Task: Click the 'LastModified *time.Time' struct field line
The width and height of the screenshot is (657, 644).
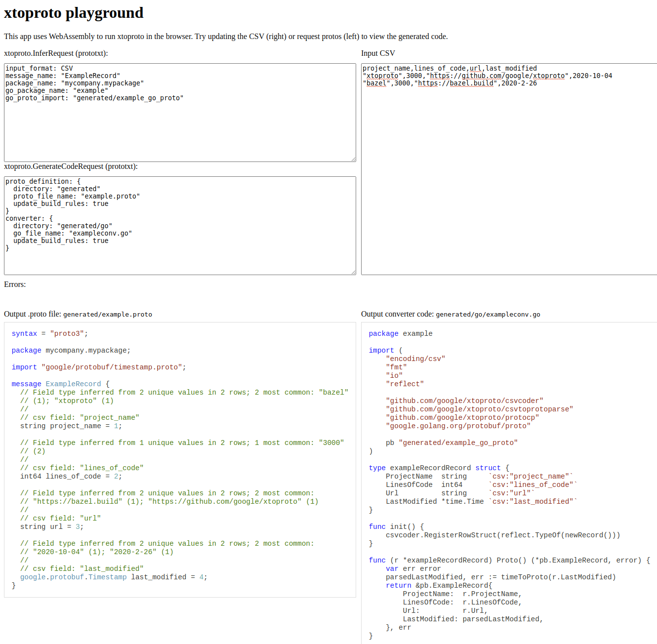Action: 482,502
